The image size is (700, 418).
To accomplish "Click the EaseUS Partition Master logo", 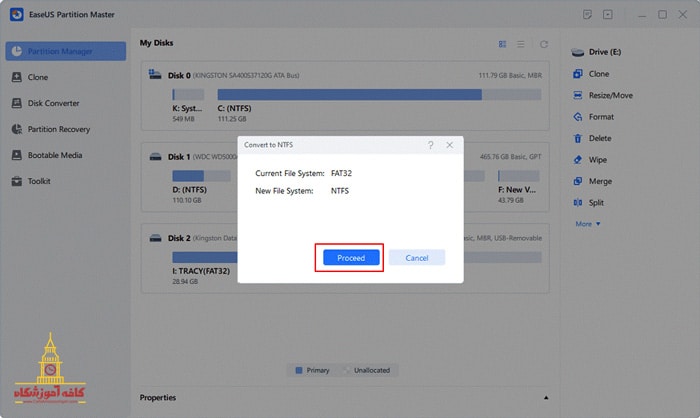I will pyautogui.click(x=17, y=14).
